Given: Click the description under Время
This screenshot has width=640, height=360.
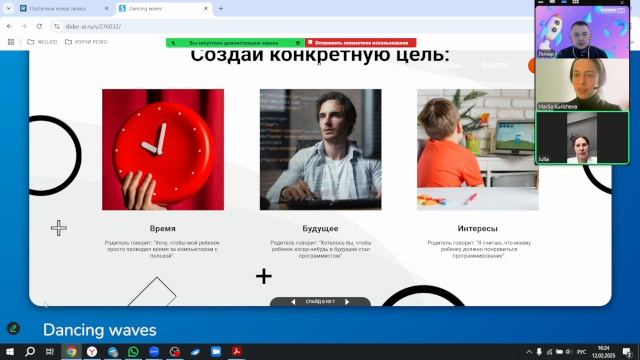Looking at the screenshot, I should click(x=162, y=249).
